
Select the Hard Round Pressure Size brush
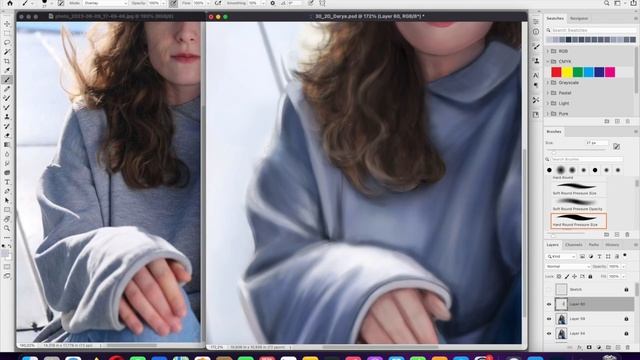pos(579,220)
